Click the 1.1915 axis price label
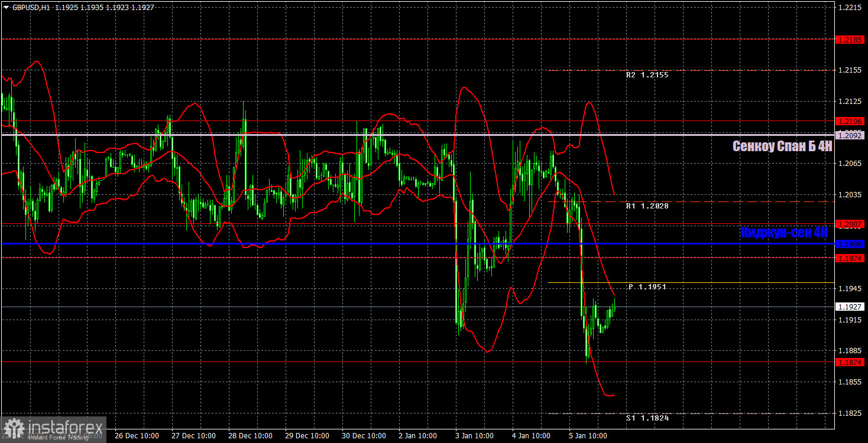 pyautogui.click(x=850, y=320)
